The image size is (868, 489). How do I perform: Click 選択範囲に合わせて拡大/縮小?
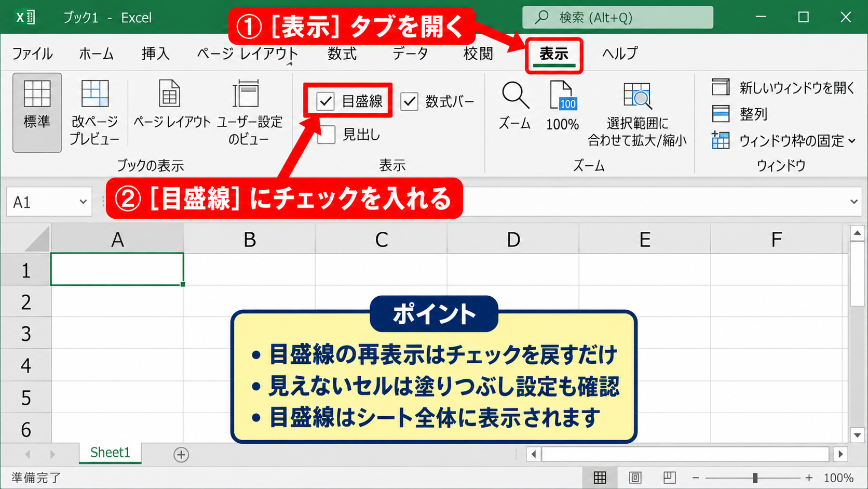(x=637, y=114)
